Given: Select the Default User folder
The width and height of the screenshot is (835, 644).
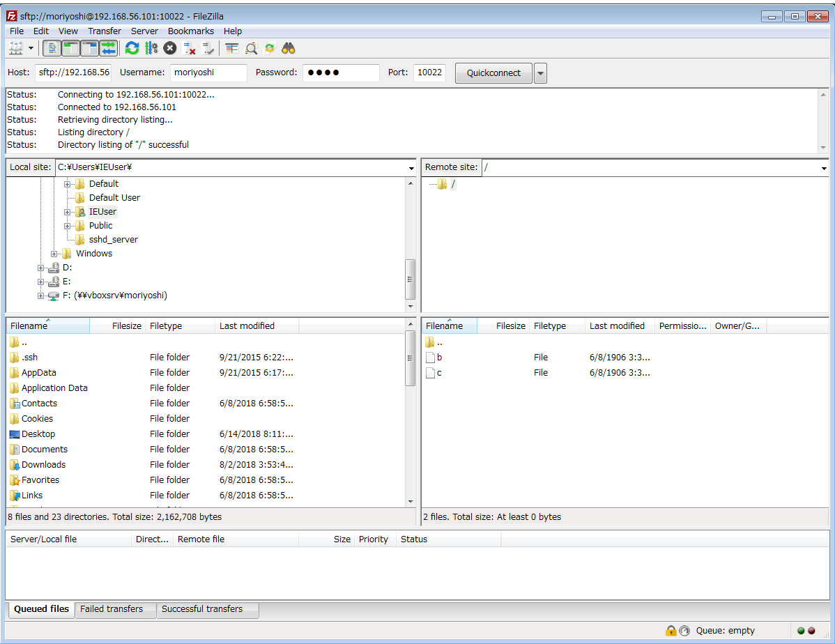Looking at the screenshot, I should (x=114, y=198).
